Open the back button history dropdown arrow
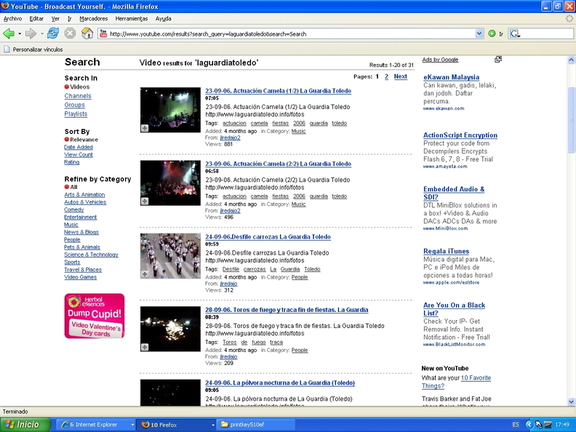The height and width of the screenshot is (432, 576). 19,34
